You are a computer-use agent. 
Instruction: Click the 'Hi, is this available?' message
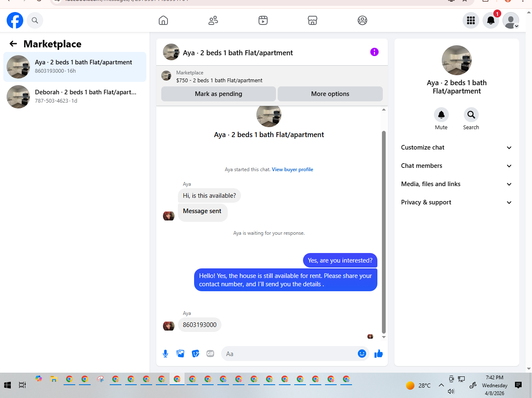209,196
